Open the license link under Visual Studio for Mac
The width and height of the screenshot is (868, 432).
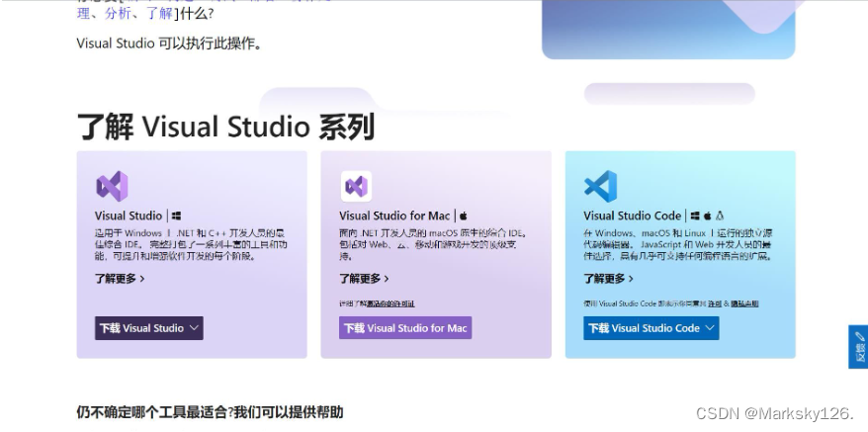coord(391,303)
